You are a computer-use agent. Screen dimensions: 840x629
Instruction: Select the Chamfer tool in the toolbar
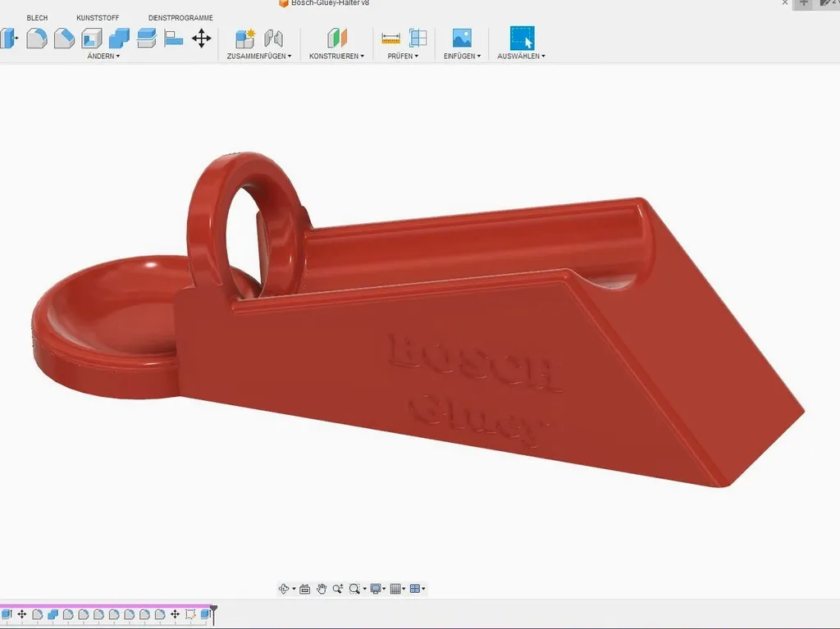pyautogui.click(x=64, y=38)
